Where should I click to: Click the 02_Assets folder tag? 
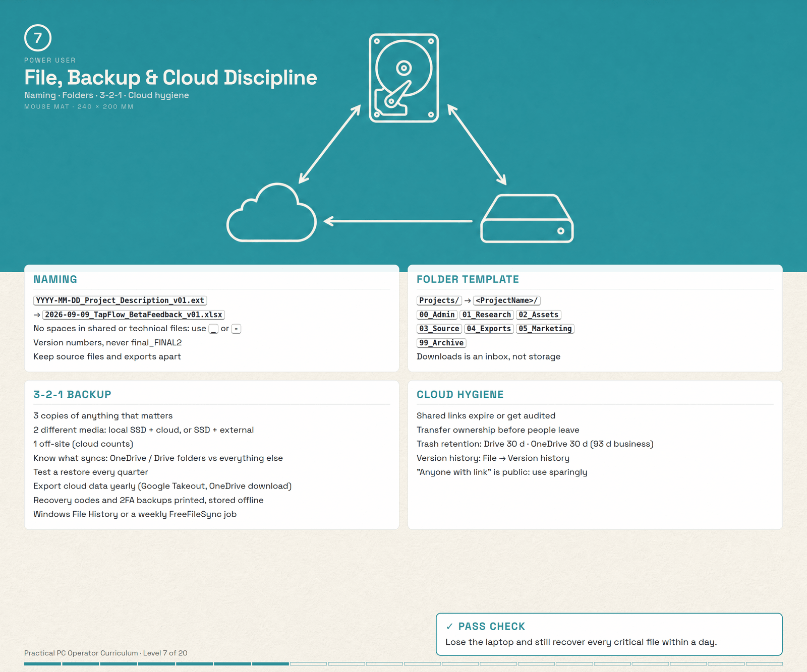[539, 315]
